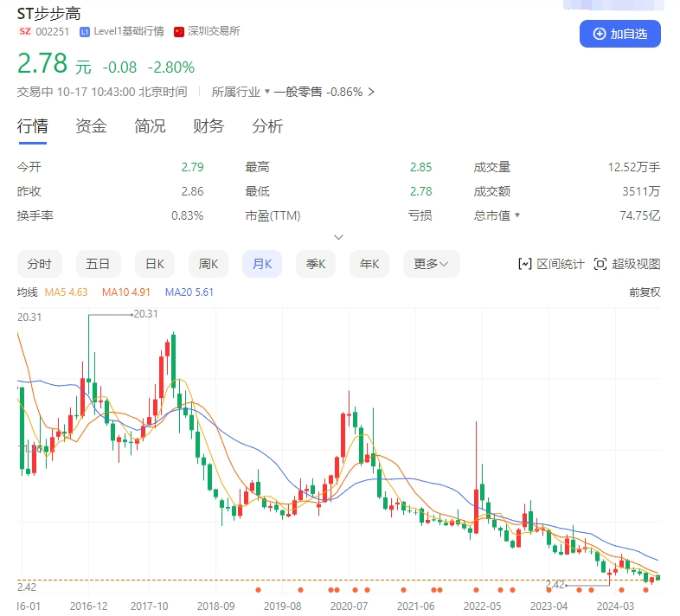
Task: Click the 今开 2.79 value
Action: 193,167
